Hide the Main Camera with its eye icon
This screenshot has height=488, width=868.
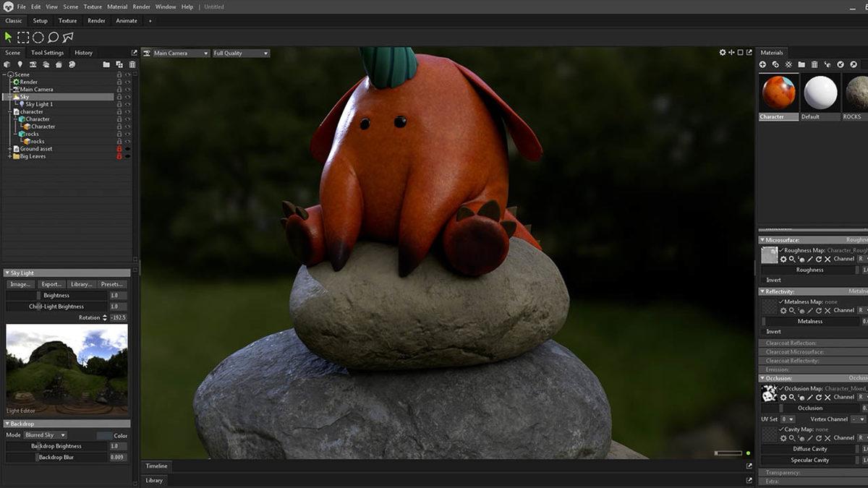128,90
